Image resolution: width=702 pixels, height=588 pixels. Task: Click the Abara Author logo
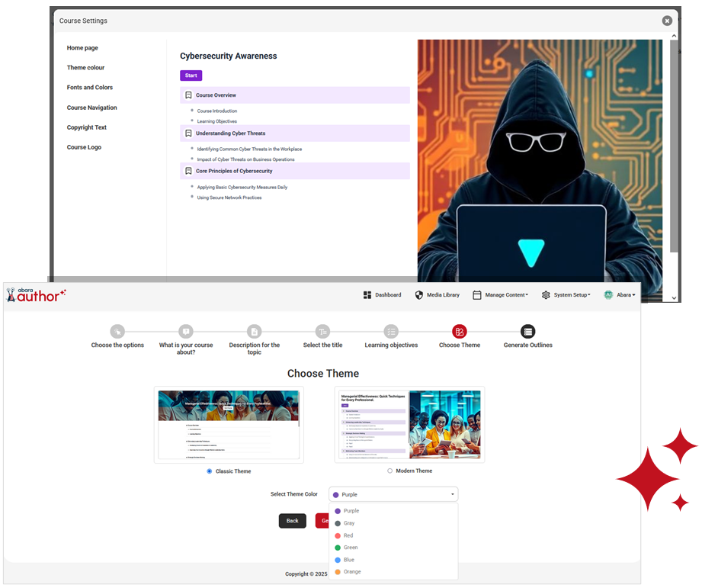pyautogui.click(x=35, y=297)
